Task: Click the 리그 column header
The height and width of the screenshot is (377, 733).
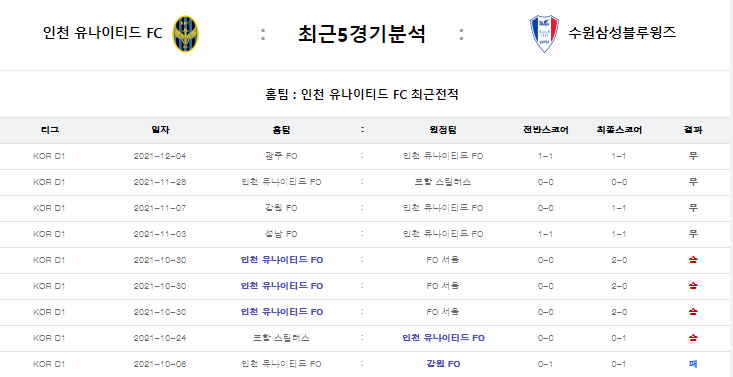Action: pyautogui.click(x=49, y=130)
